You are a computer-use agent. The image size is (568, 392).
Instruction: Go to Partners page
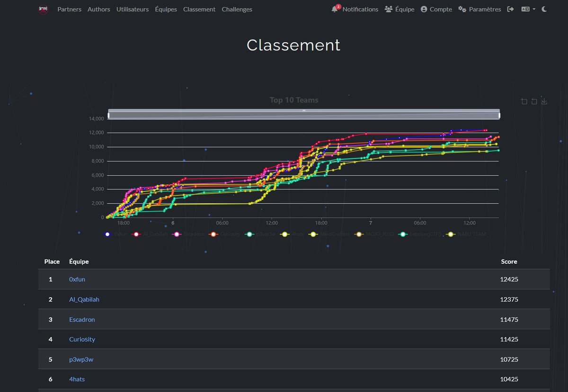coord(69,9)
